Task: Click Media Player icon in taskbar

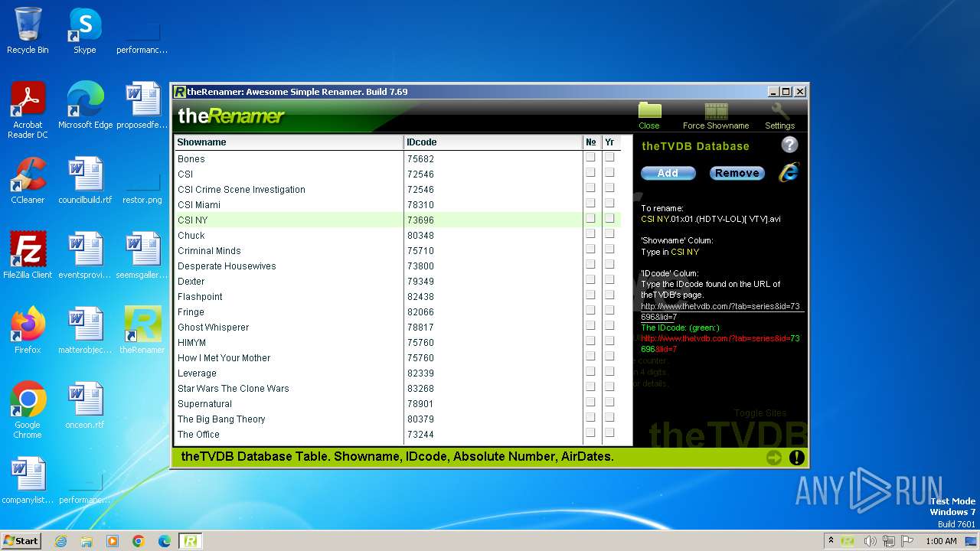Action: click(x=113, y=541)
